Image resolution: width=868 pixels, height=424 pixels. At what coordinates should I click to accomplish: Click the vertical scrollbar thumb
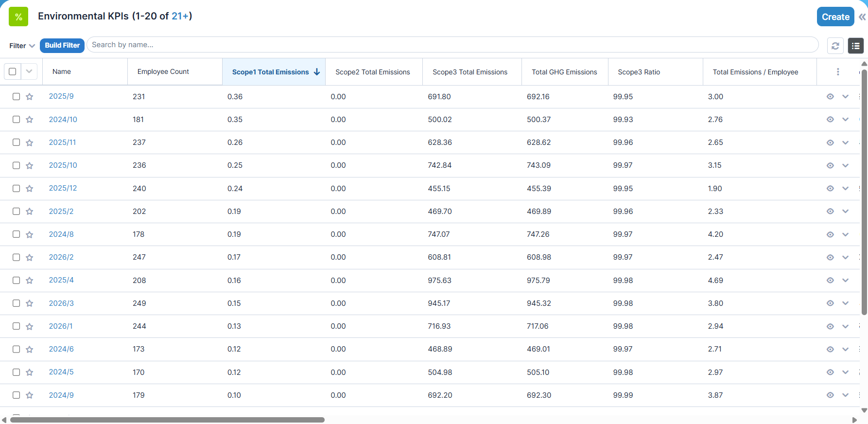pos(864,192)
